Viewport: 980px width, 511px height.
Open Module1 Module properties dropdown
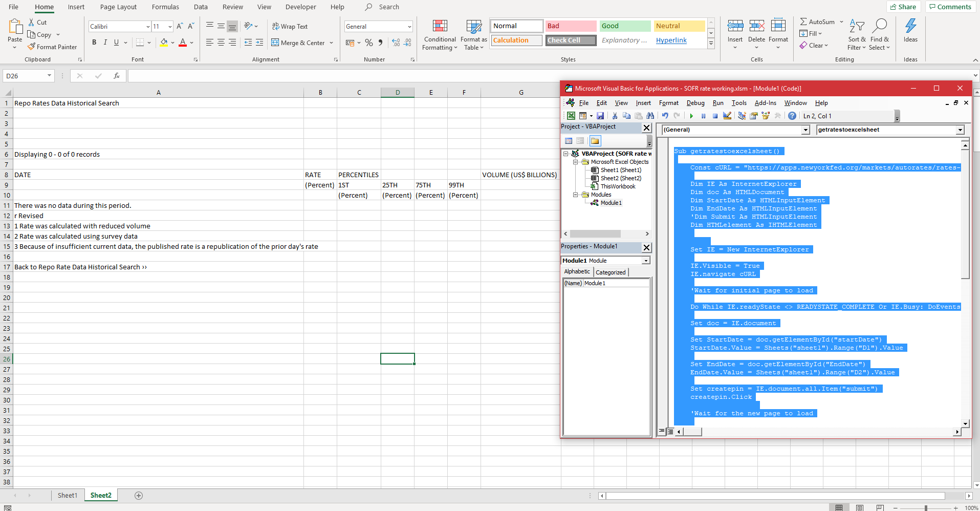646,261
